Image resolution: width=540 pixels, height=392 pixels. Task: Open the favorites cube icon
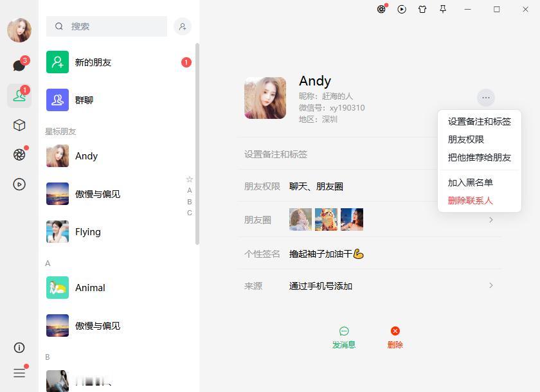(x=19, y=125)
